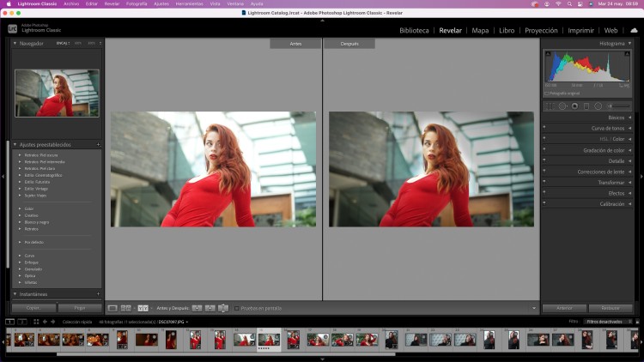Image resolution: width=644 pixels, height=362 pixels.
Task: Switch to reference view mode
Action: (126, 308)
